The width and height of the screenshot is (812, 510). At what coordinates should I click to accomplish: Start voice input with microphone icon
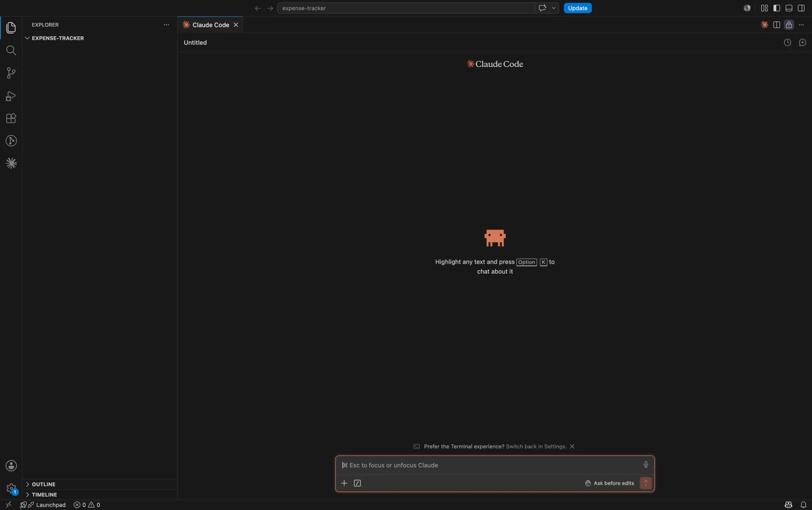pos(646,464)
